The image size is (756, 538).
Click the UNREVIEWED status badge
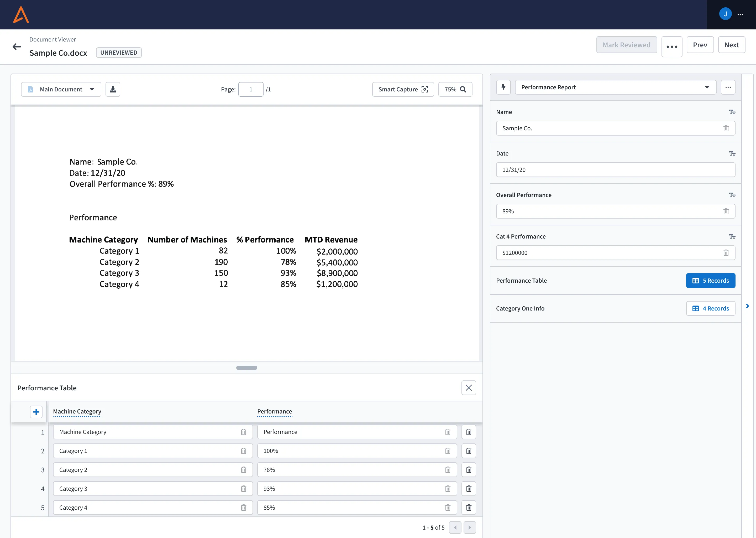click(119, 53)
